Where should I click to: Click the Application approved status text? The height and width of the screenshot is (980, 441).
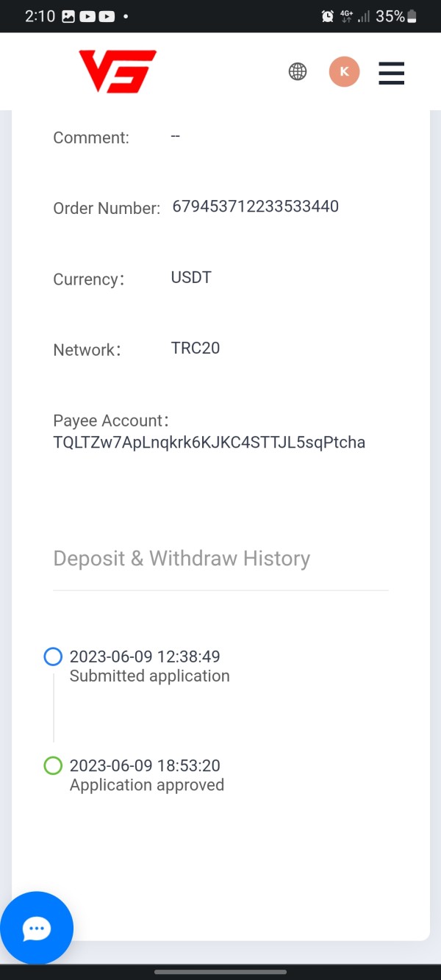147,785
